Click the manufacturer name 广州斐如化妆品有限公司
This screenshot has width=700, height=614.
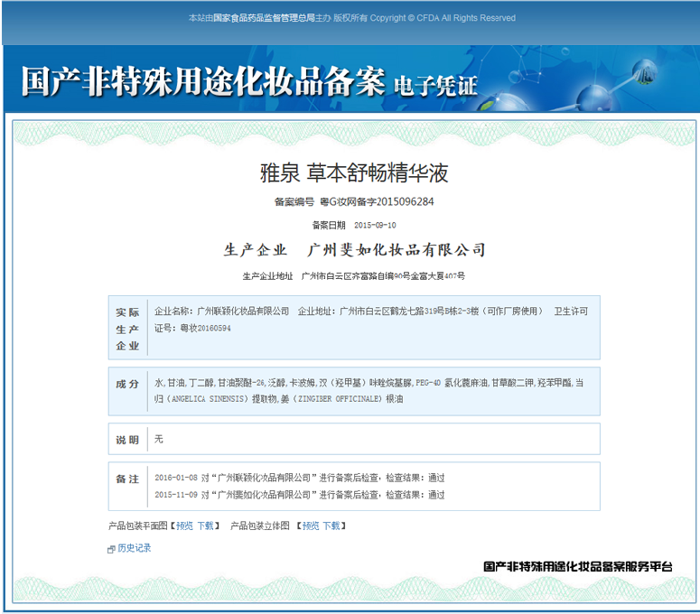(397, 250)
